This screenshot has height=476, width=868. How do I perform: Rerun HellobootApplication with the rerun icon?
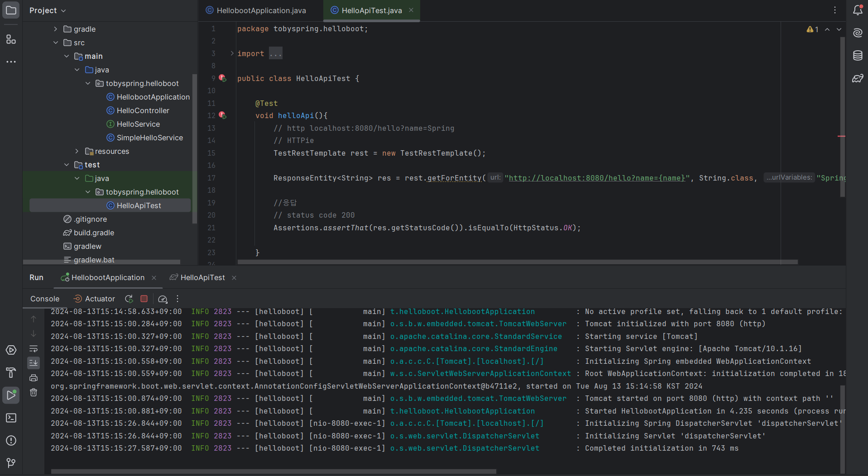click(129, 299)
